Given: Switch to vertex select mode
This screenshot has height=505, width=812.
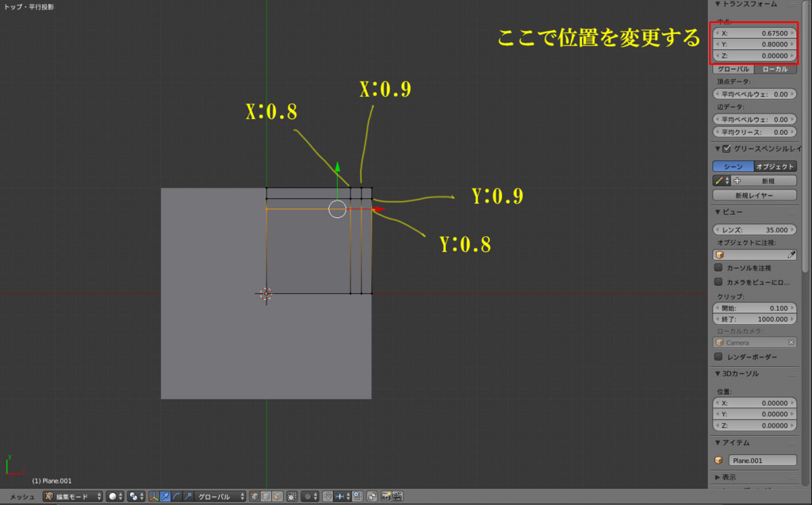Looking at the screenshot, I should pyautogui.click(x=255, y=497).
